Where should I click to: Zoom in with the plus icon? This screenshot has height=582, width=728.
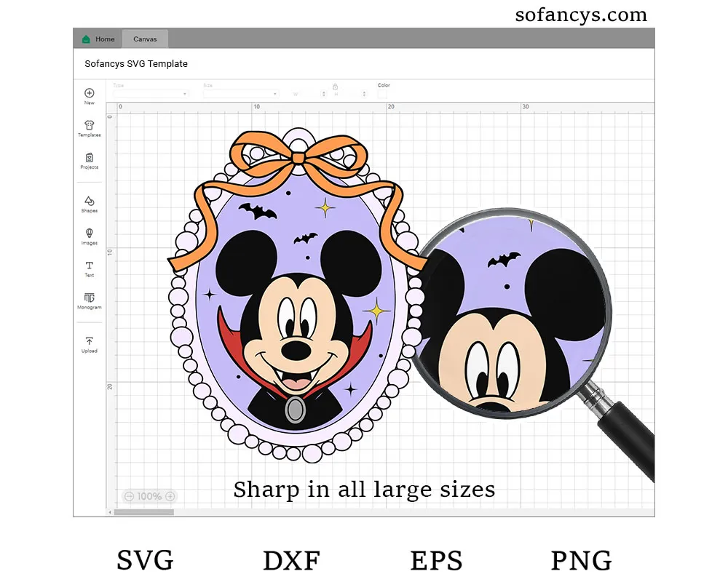click(x=170, y=496)
